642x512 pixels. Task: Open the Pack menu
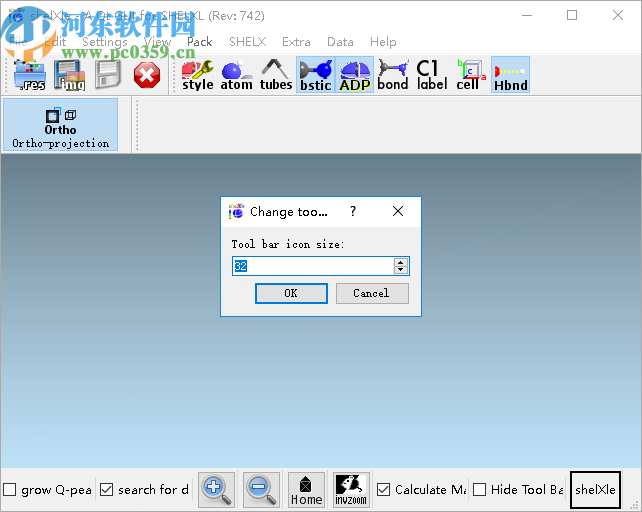[x=200, y=42]
